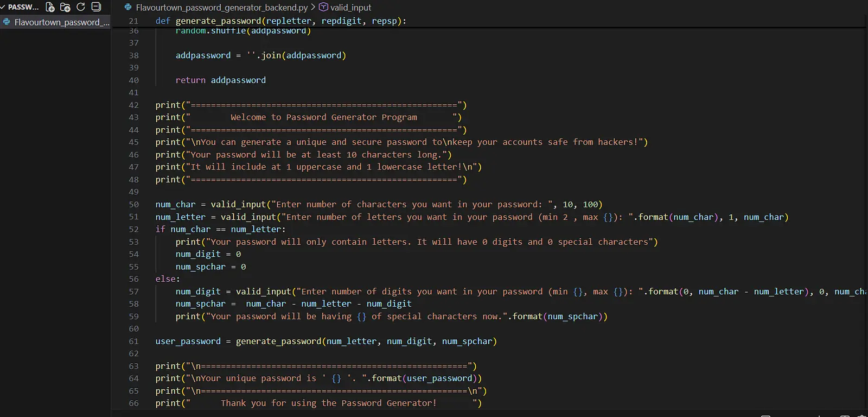
Task: Refresh the Explorer file list
Action: 81,7
